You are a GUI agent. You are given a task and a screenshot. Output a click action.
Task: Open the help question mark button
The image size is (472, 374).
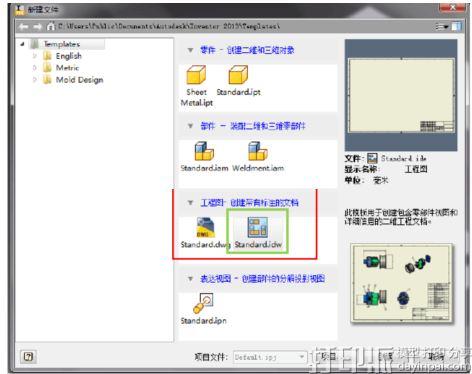click(x=29, y=357)
